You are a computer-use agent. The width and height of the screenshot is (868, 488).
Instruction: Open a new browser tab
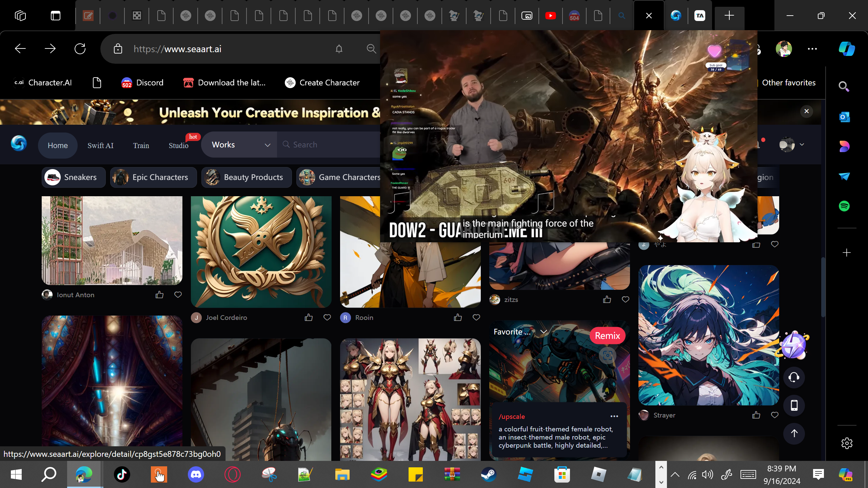tap(729, 16)
